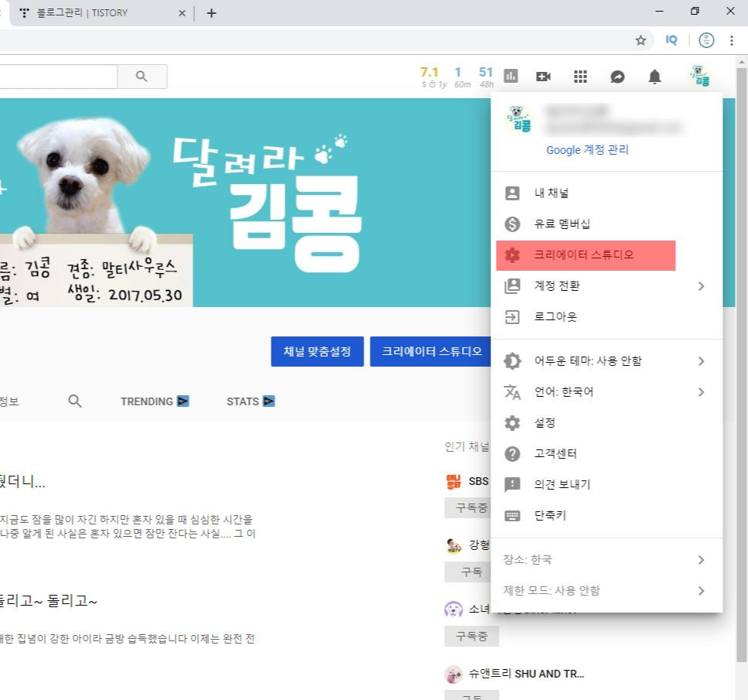Open the 슈앤트리 SHU AND TR... channel
Image resolution: width=748 pixels, height=700 pixels.
(526, 674)
